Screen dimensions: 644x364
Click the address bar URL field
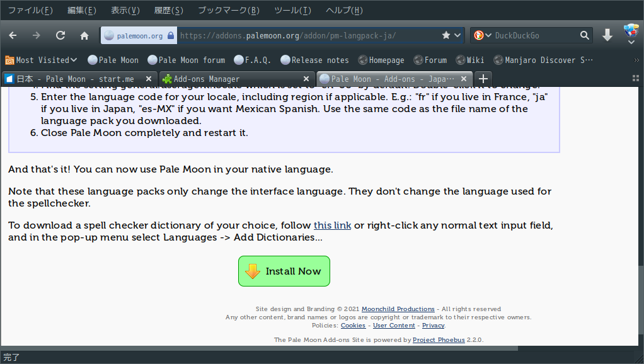pos(308,36)
